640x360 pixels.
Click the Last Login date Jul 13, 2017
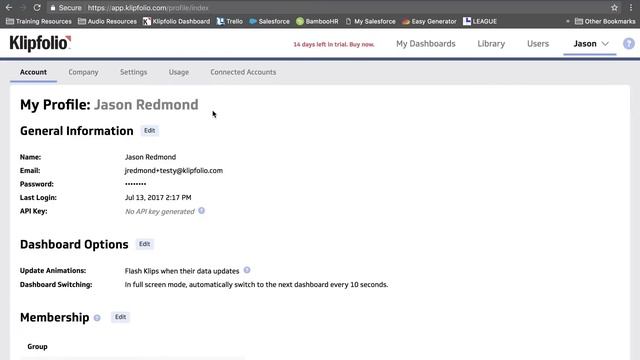158,198
